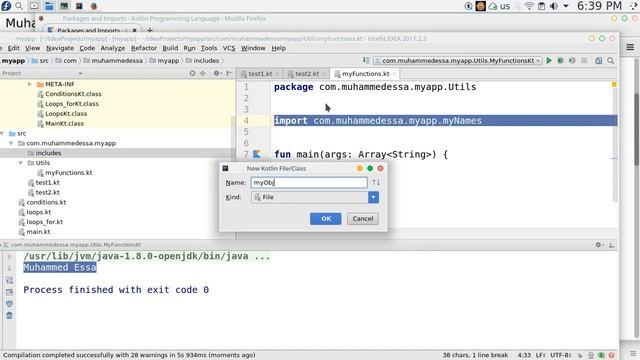Click the UTF-8 encoding in status bar
Screen dimensions: 640x360
[561, 355]
